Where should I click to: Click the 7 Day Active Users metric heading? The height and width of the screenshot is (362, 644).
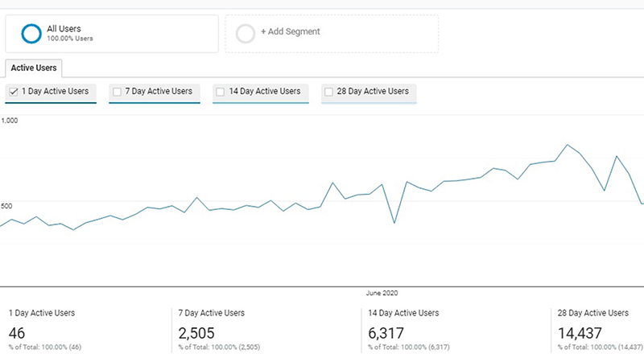(212, 313)
